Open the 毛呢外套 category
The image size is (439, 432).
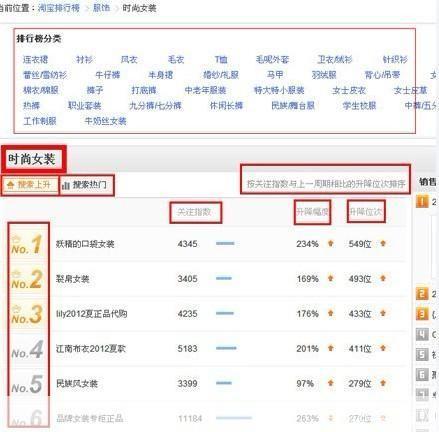point(272,60)
